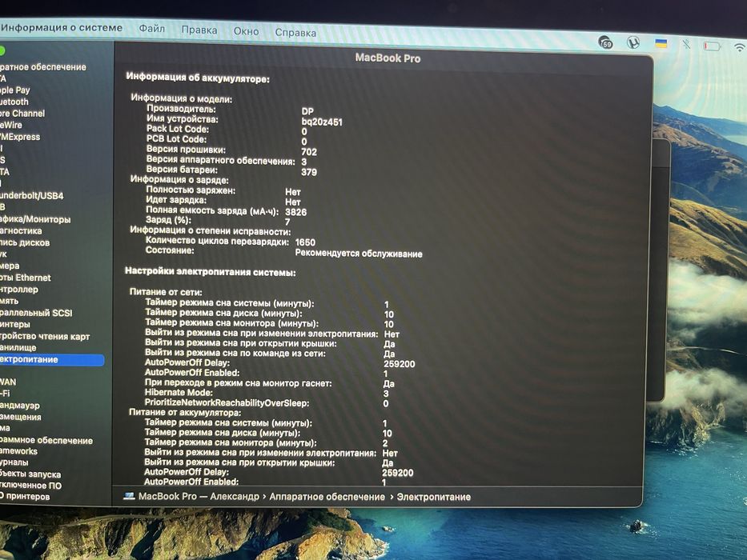Select the WWAN sidebar item

point(8,382)
